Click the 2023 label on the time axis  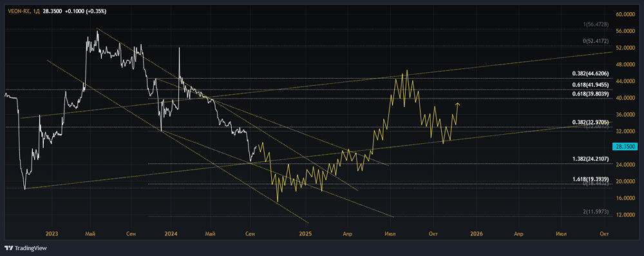click(52, 233)
